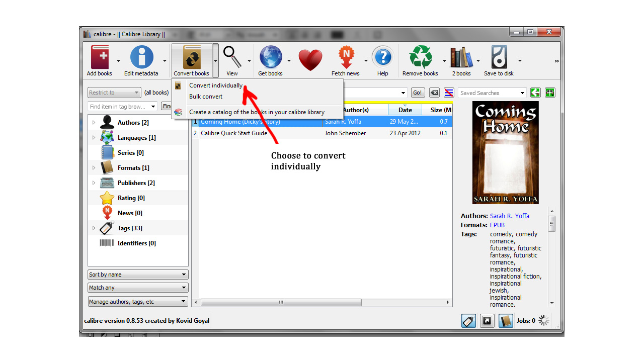Open the Sort by name dropdown
Image resolution: width=644 pixels, height=362 pixels.
point(138,275)
